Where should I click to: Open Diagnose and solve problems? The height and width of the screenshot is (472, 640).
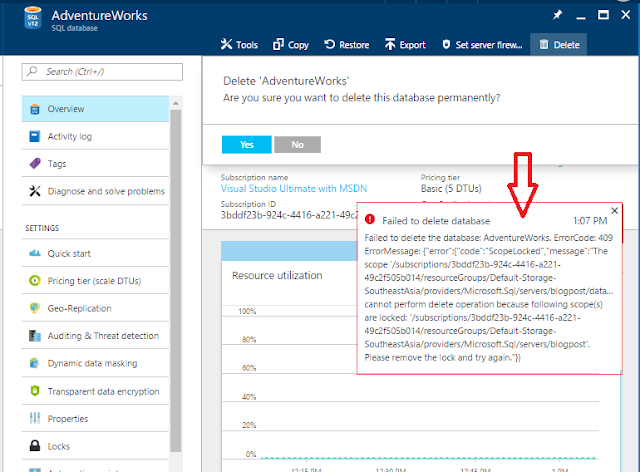pos(95,191)
